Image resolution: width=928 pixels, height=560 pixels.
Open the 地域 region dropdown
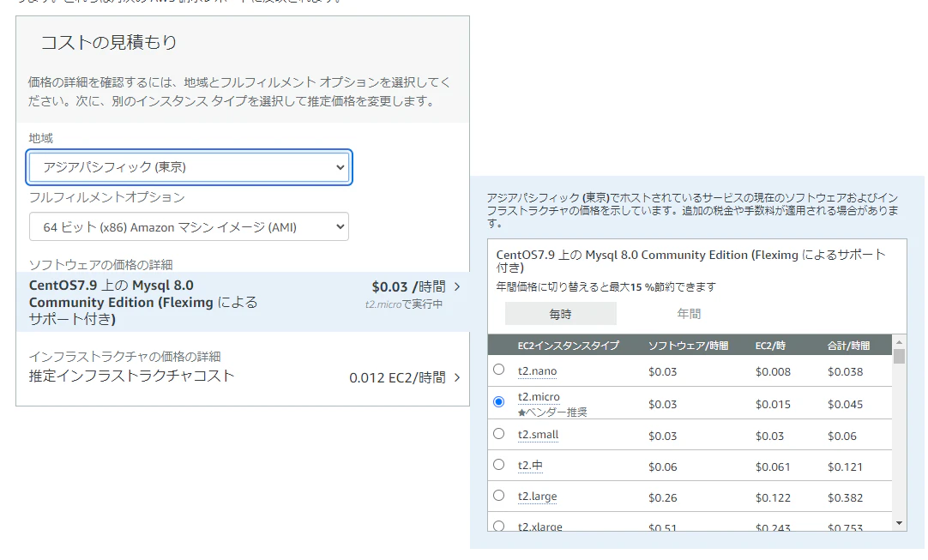point(189,167)
